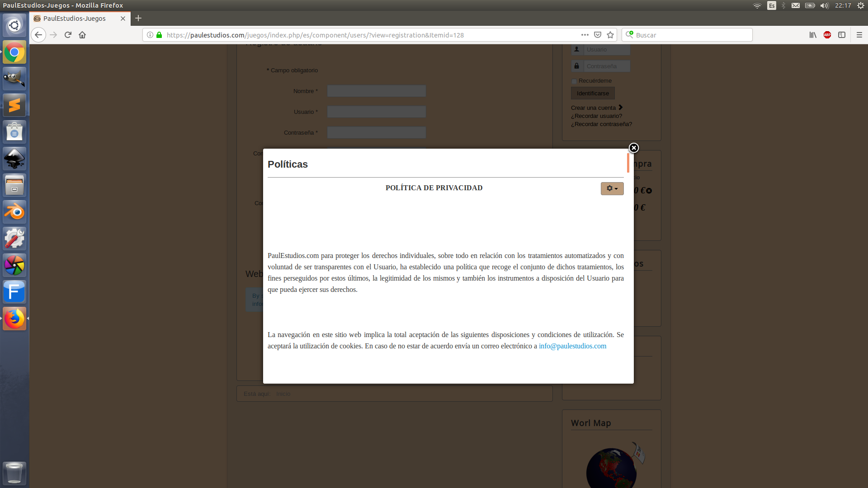Open the page actions three-dot menu

[x=585, y=35]
